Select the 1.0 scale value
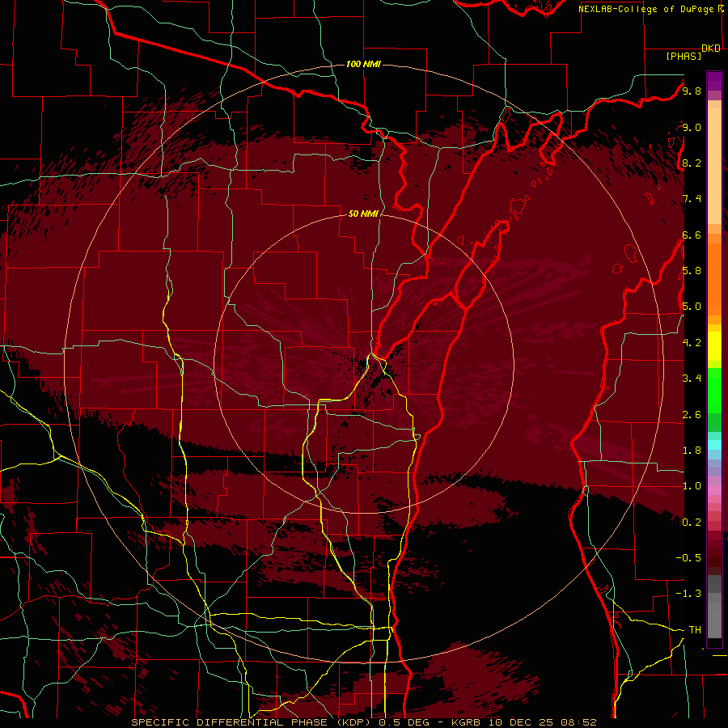This screenshot has width=728, height=728. (692, 486)
